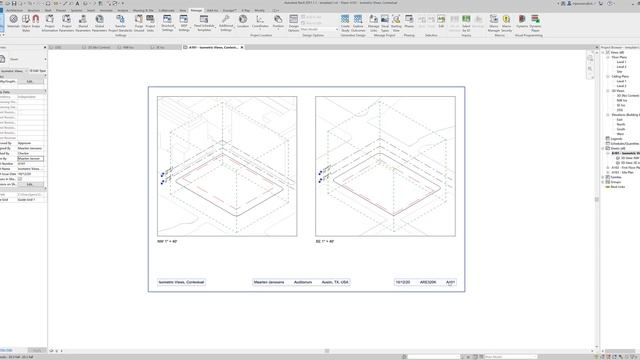Screen dimensions: 640x360
Task: Open Decal Types
Action: coord(385,22)
